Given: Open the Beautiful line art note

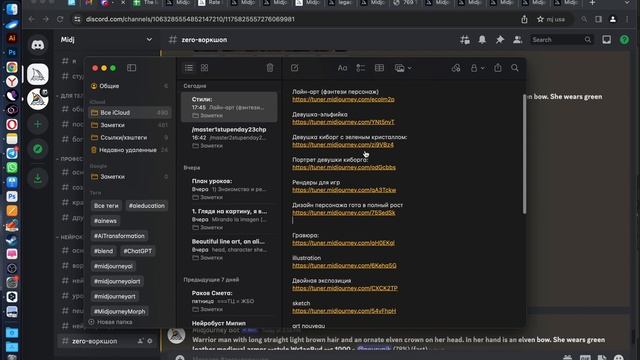Looking at the screenshot, I should pyautogui.click(x=229, y=249).
